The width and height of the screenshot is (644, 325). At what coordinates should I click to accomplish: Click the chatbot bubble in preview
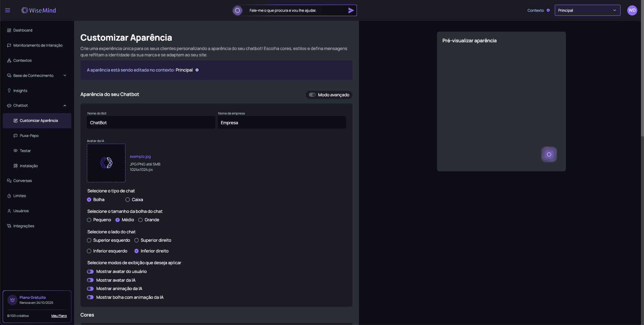click(549, 154)
